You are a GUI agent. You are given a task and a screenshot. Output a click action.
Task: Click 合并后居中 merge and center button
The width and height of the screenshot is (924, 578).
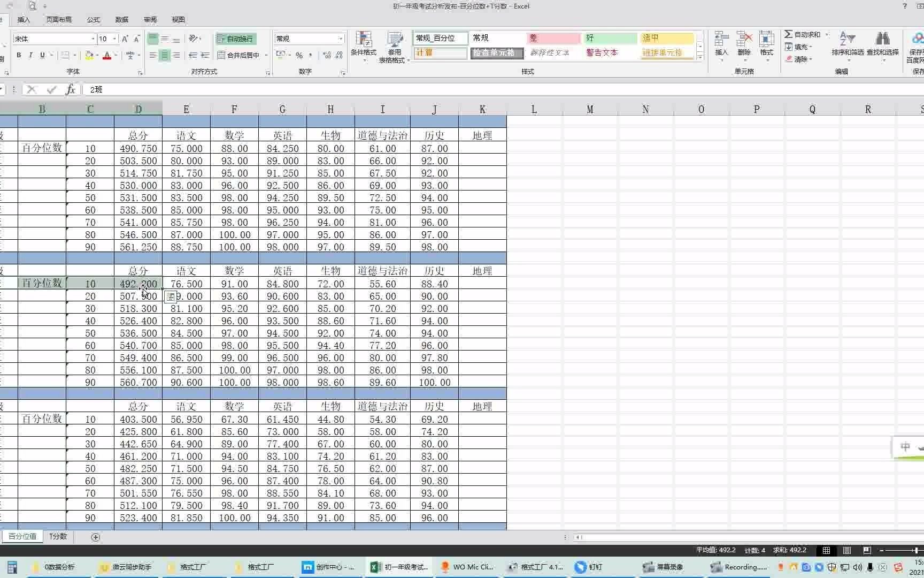tap(238, 55)
